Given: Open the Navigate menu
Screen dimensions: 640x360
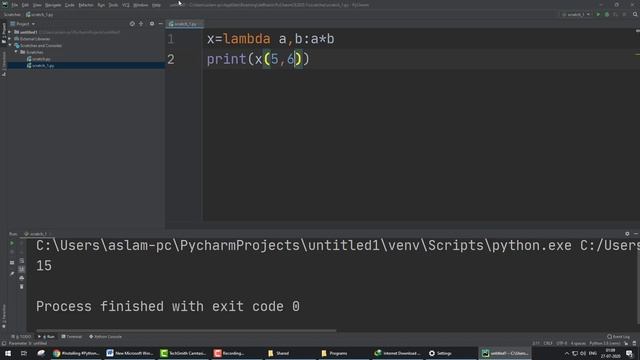Looking at the screenshot, I should (53, 5).
